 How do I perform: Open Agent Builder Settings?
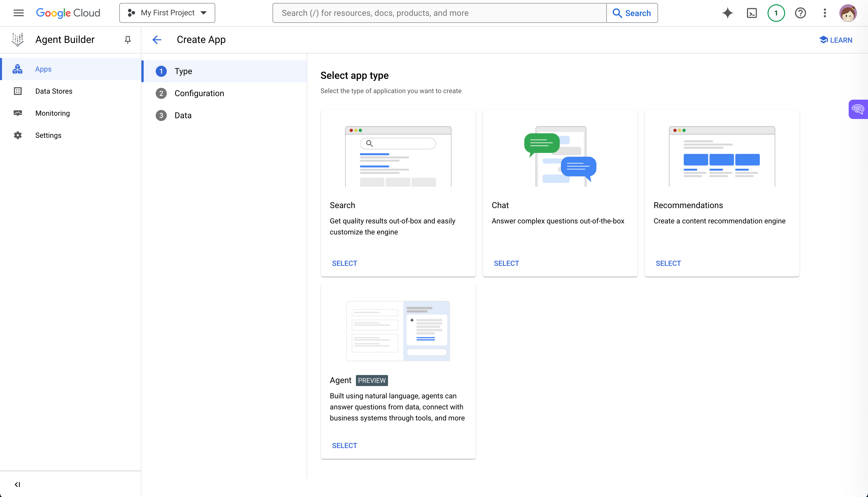pyautogui.click(x=48, y=136)
